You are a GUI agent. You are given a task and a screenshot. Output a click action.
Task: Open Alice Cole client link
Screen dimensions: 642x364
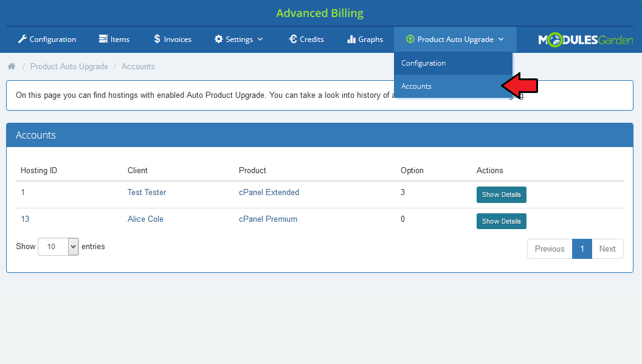point(145,219)
